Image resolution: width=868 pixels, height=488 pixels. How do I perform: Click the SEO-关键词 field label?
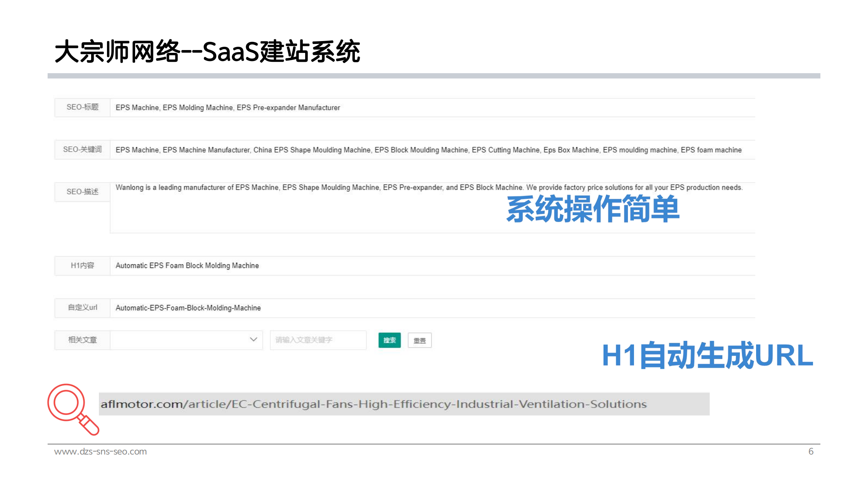click(x=83, y=150)
